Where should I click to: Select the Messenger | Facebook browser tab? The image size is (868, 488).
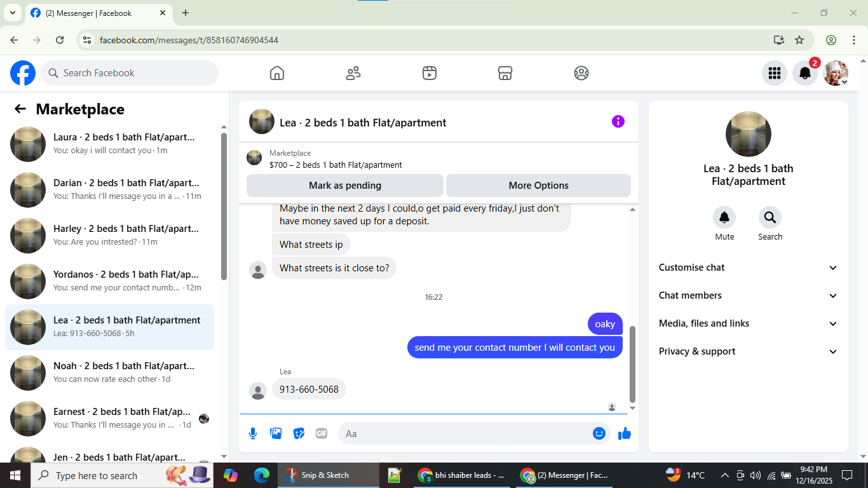pos(98,13)
